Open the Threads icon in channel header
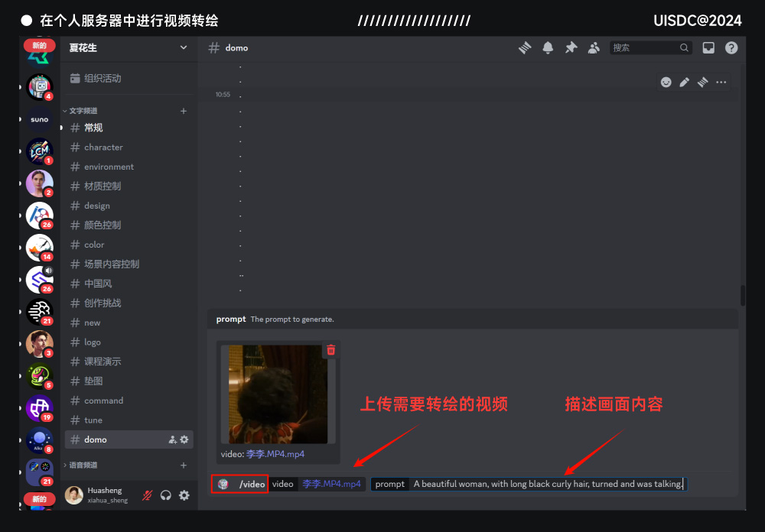 [x=525, y=47]
